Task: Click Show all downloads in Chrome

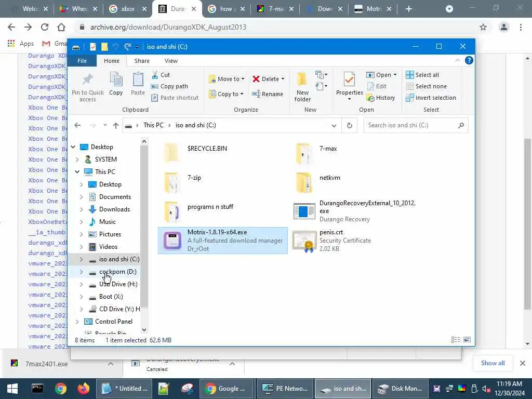Action: coord(493,363)
